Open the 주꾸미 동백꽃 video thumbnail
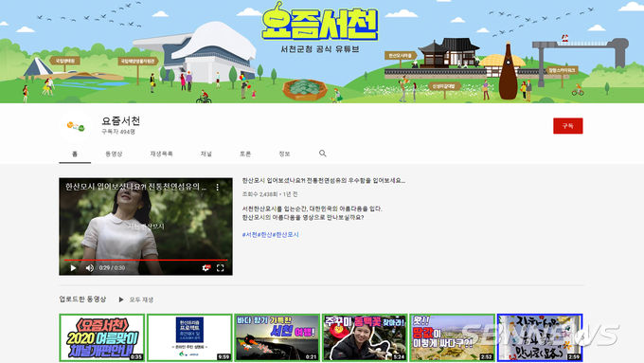The width and height of the screenshot is (644, 363). coord(365,337)
